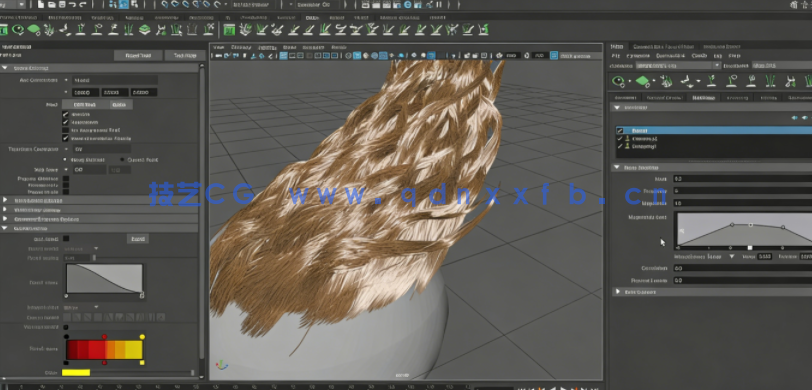Click the house icon at the top right corner
Image resolution: width=812 pixels, height=390 pixels.
click(x=794, y=5)
